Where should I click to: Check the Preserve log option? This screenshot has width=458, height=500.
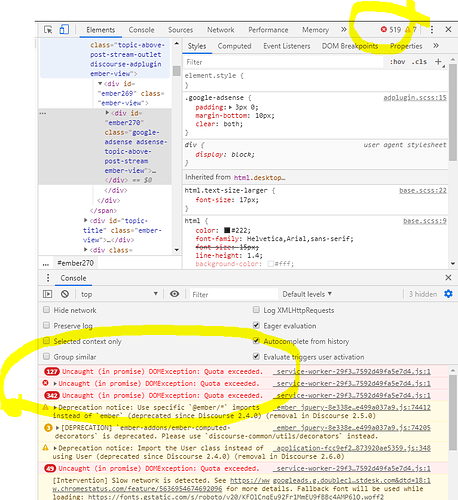point(46,325)
